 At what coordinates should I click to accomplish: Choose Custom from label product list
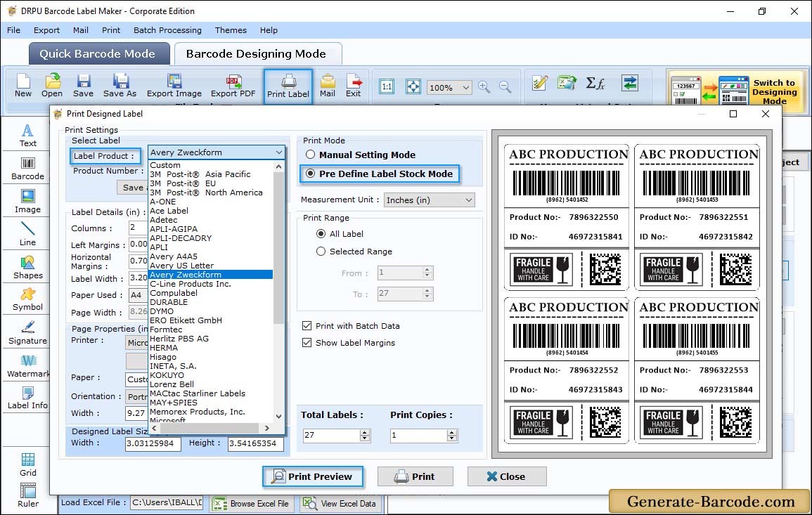click(165, 165)
